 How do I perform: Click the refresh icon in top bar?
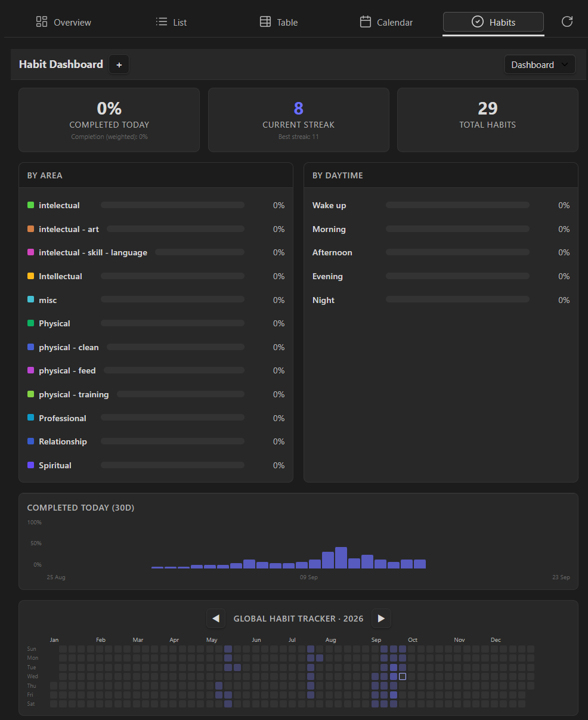567,22
